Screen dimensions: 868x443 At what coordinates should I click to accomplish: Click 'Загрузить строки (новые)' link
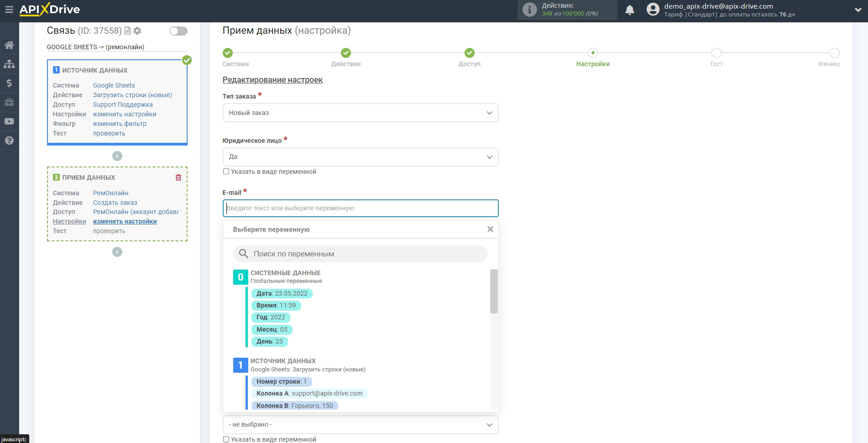[x=132, y=95]
